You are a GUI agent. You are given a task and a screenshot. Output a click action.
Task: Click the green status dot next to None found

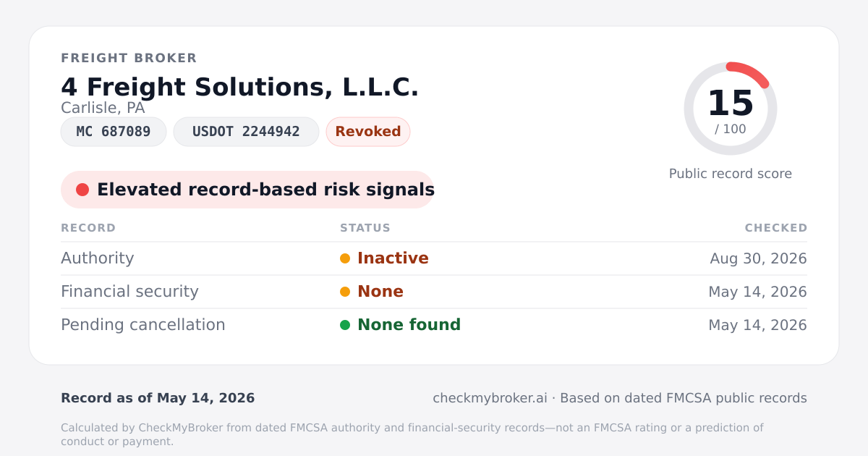(x=345, y=325)
